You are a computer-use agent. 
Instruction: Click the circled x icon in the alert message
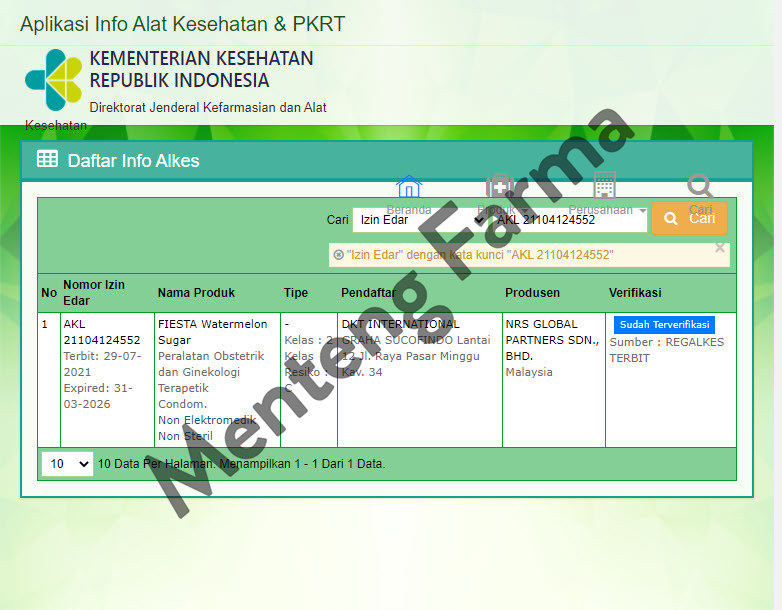click(x=339, y=255)
